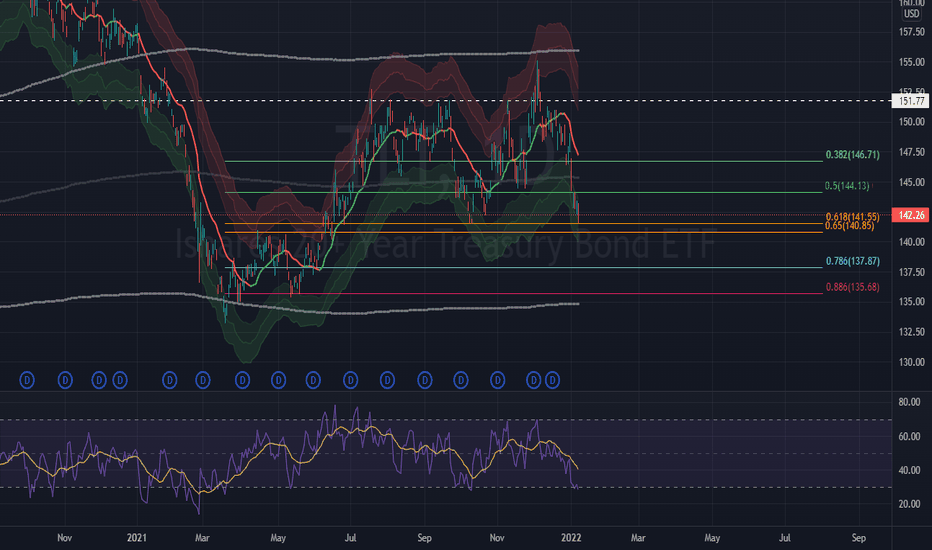Select the 0.886(135.68) Fibonacci level label

click(x=852, y=287)
